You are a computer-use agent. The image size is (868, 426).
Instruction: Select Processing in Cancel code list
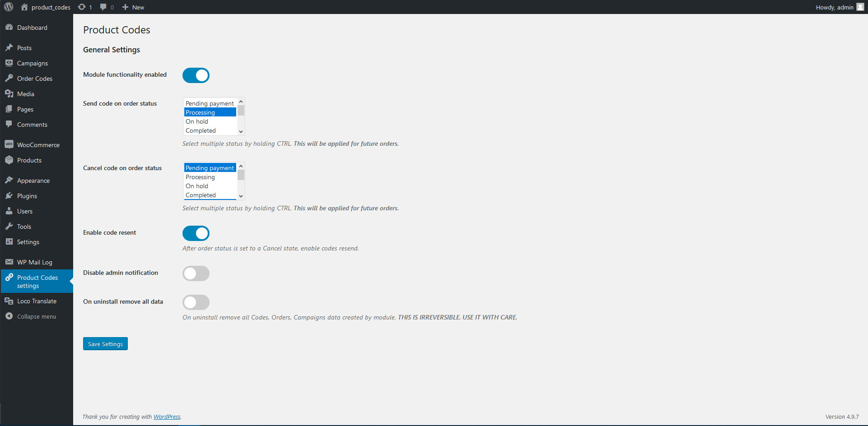click(x=210, y=177)
